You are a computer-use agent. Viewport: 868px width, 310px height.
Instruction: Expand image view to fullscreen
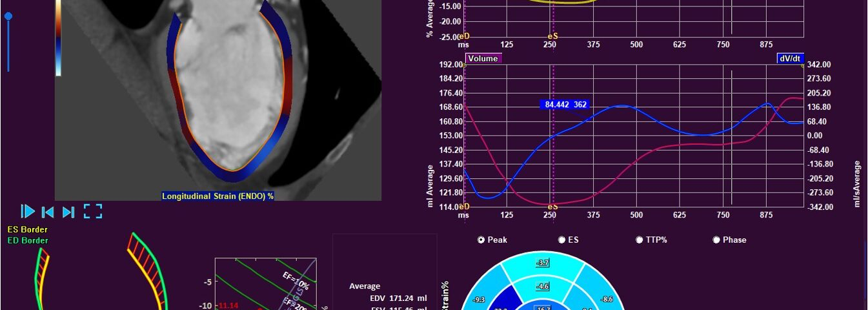pyautogui.click(x=93, y=211)
